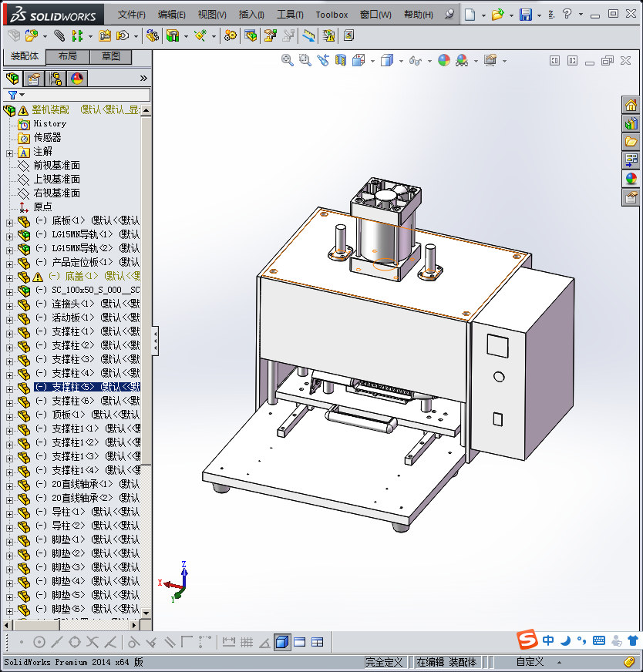Open the File Explorer folder in task pane
The height and width of the screenshot is (672, 643).
[631, 142]
